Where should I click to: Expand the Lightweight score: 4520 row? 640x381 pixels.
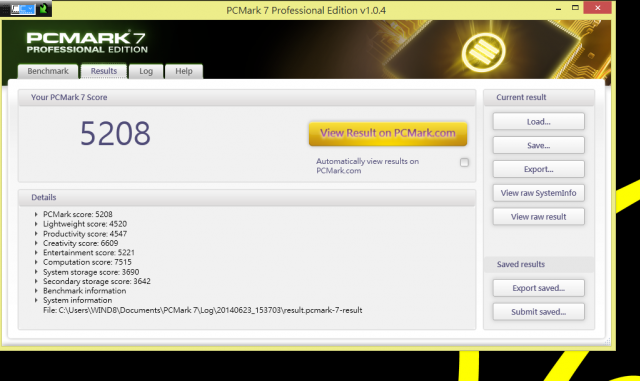36,224
